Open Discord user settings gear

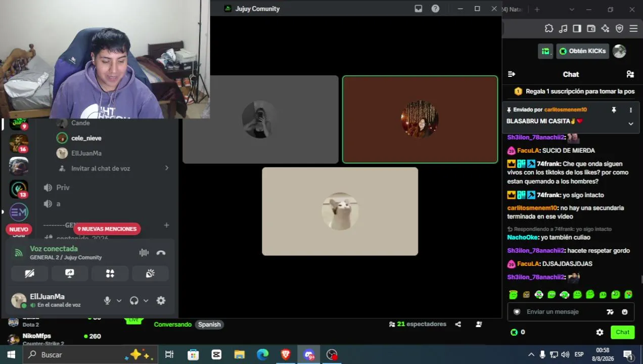point(161,300)
